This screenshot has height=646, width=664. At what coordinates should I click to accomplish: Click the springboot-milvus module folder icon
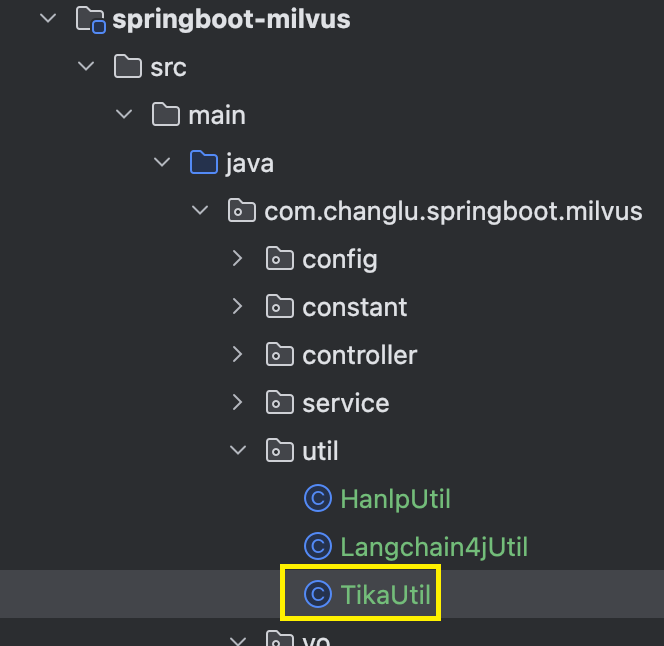(90, 20)
